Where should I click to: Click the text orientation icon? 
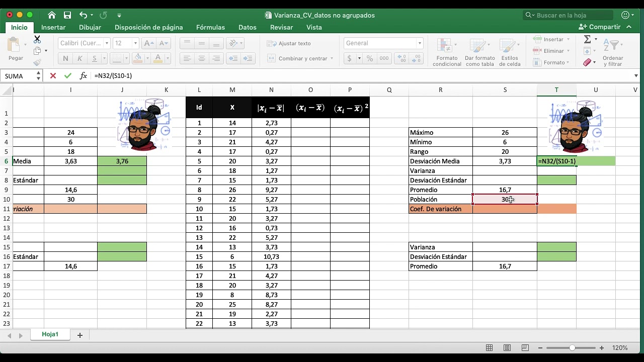click(233, 43)
